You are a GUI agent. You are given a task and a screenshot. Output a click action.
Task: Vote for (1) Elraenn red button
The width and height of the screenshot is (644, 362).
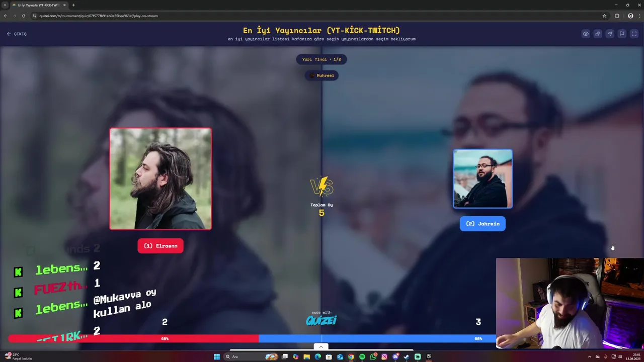point(160,246)
